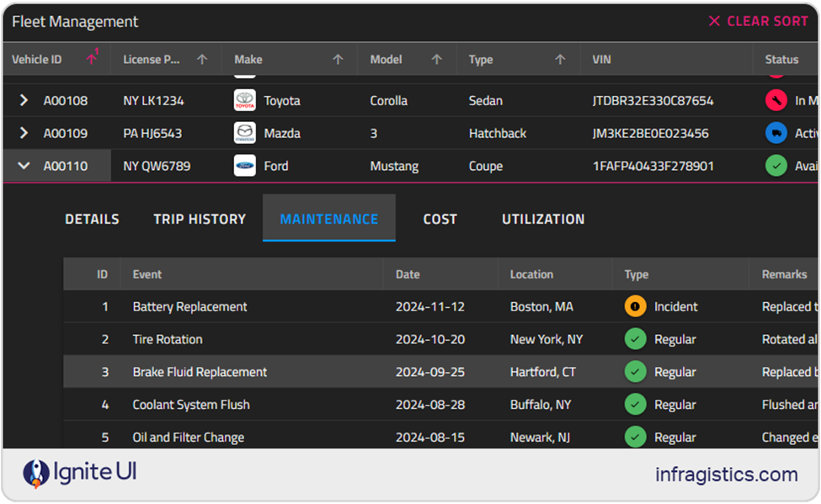Click the Active status icon on the Mazda row
Image resolution: width=821 pixels, height=504 pixels.
tap(776, 133)
